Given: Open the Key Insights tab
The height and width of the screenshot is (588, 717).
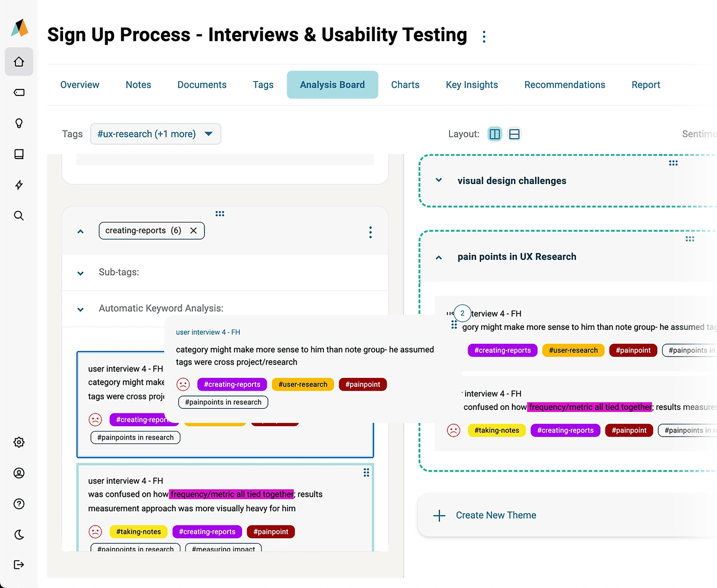Looking at the screenshot, I should (472, 85).
